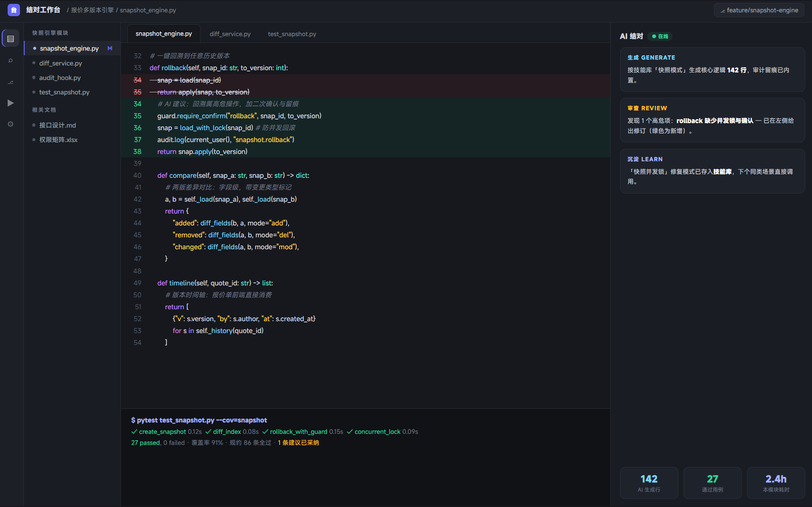The image size is (812, 507).
Task: Click the 在线 status badge
Action: click(x=660, y=36)
